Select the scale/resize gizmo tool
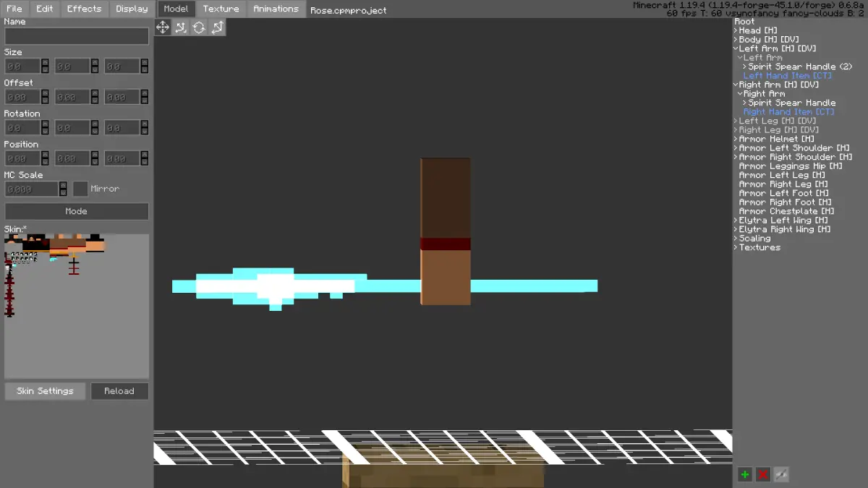Screen dimensions: 868x488 (217, 27)
